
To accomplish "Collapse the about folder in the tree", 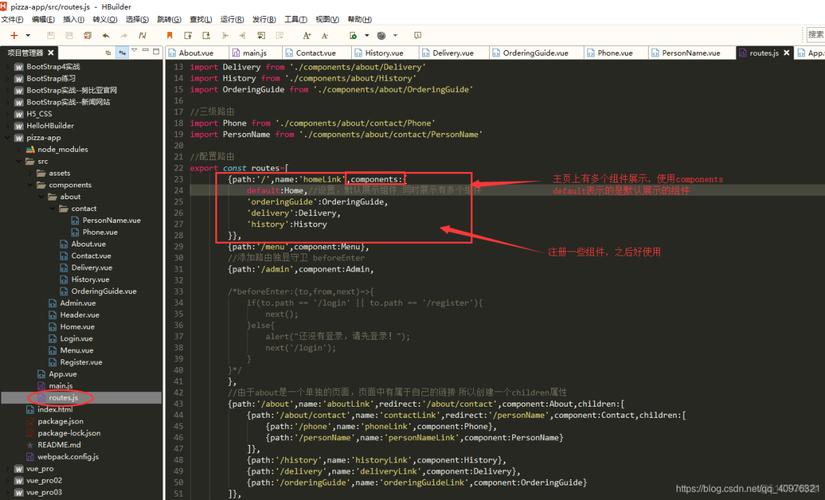I will 41,197.
